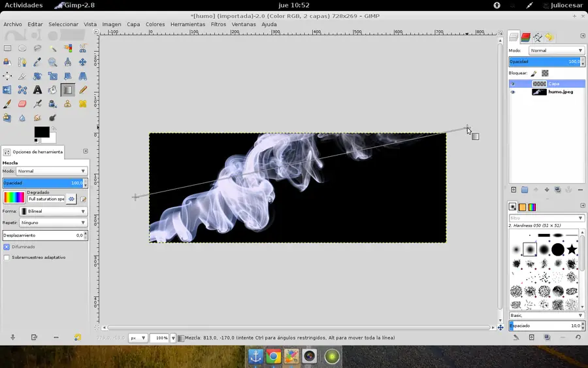The height and width of the screenshot is (368, 588).
Task: Open layer Modo dropdown in Layers panel
Action: [555, 50]
